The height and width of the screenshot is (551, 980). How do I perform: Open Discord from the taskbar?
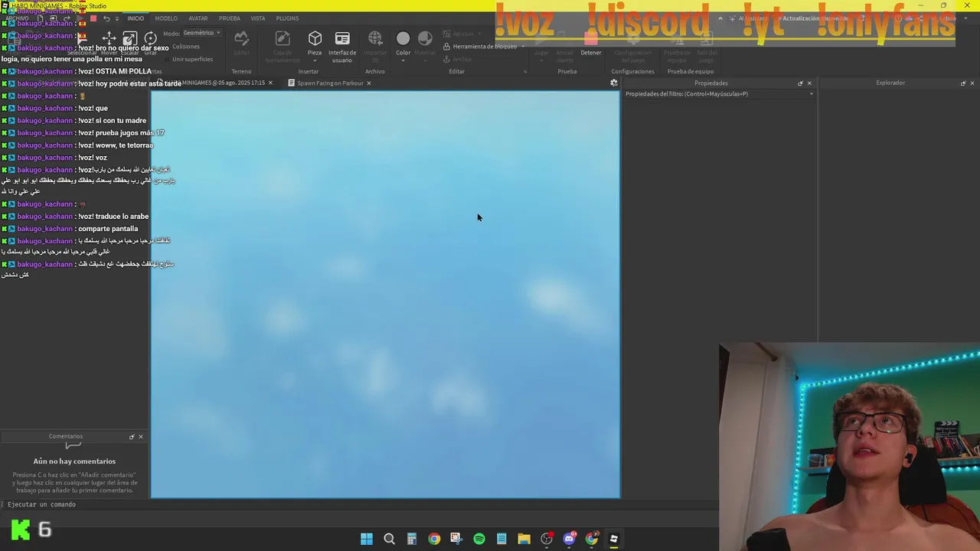[569, 539]
